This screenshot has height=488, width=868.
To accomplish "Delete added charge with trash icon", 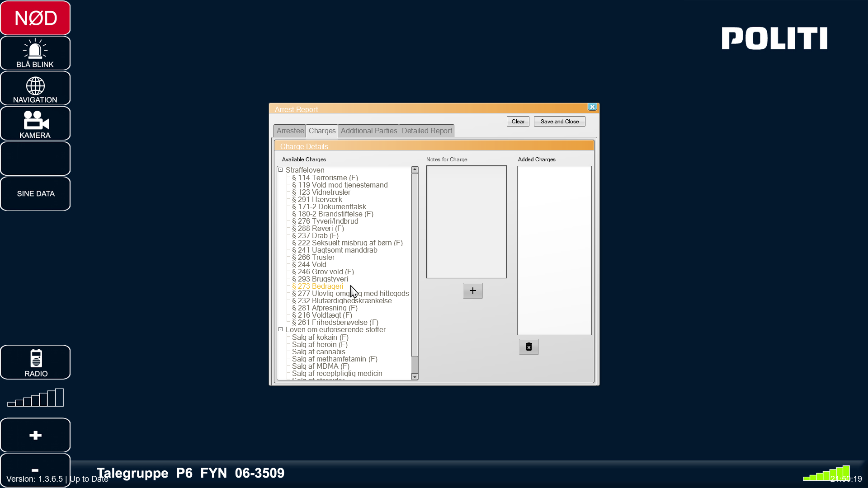I will (x=528, y=347).
